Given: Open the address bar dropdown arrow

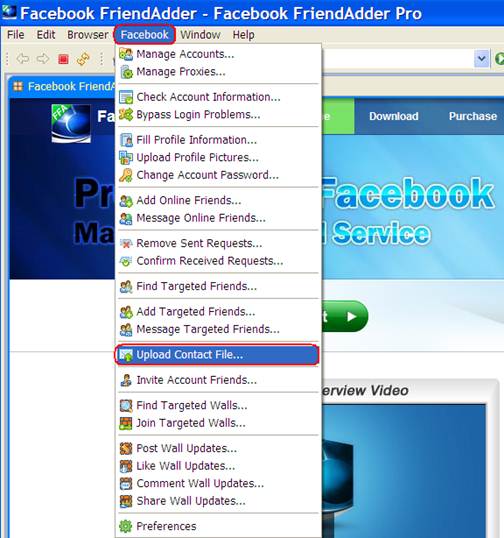Looking at the screenshot, I should pos(481,59).
